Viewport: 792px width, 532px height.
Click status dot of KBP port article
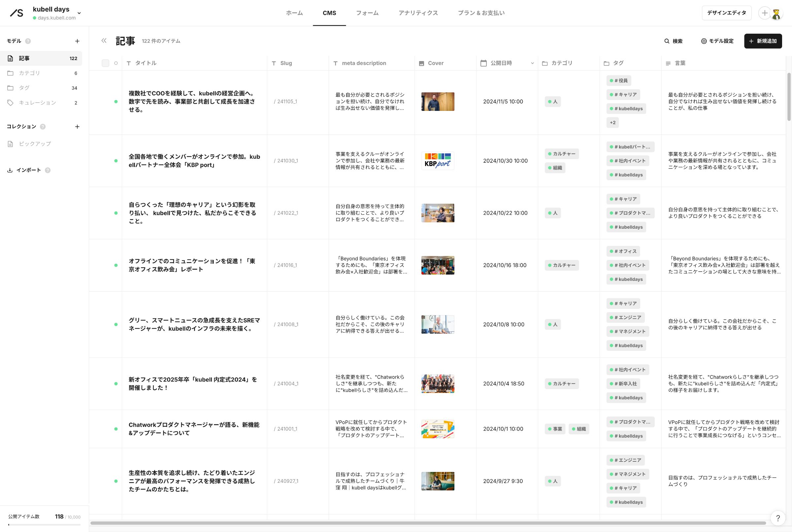tap(116, 161)
